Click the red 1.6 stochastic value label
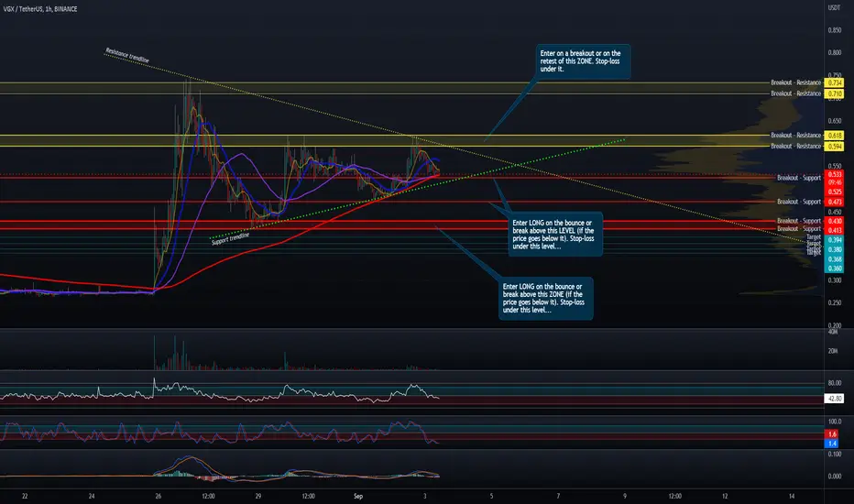854x504 pixels. pyautogui.click(x=834, y=433)
